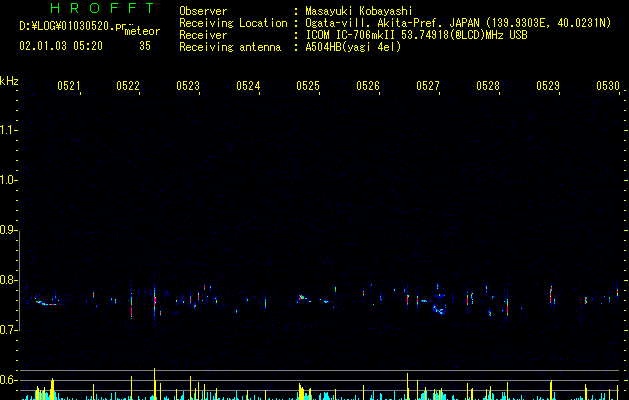
Task: Click the 0524 time marker
Action: tap(248, 86)
